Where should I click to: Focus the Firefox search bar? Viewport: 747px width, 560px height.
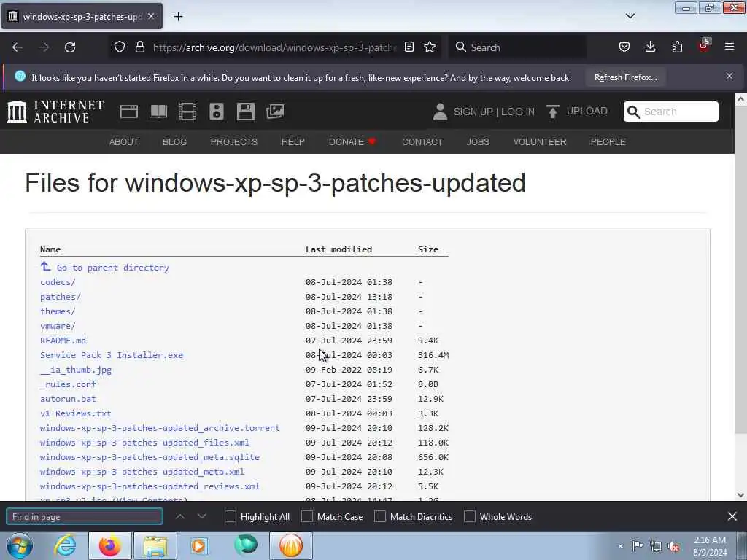pyautogui.click(x=518, y=47)
